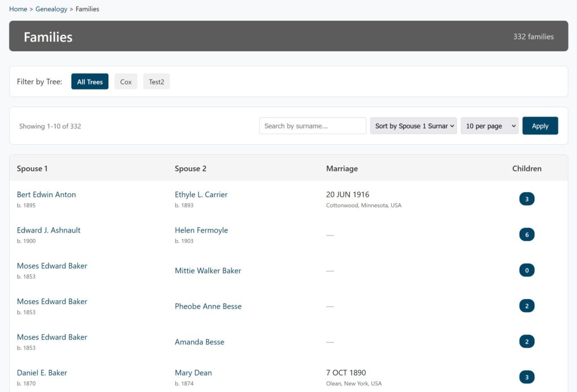Screen dimensions: 577x392
Task: Select Mittie Walker Baker link
Action: (208, 271)
